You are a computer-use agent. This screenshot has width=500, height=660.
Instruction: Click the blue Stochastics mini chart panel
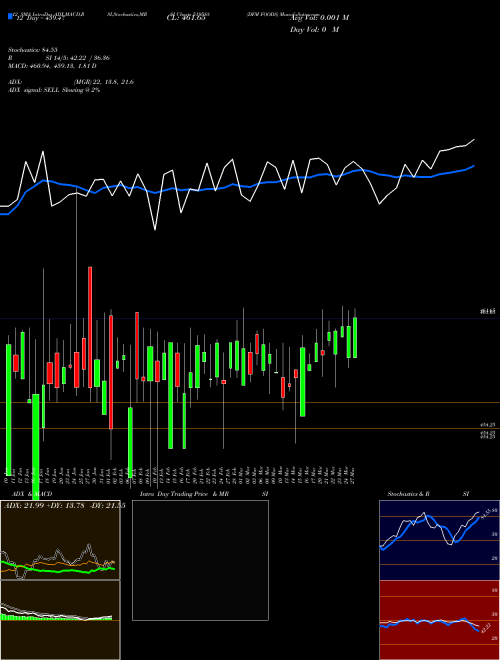coord(439,540)
